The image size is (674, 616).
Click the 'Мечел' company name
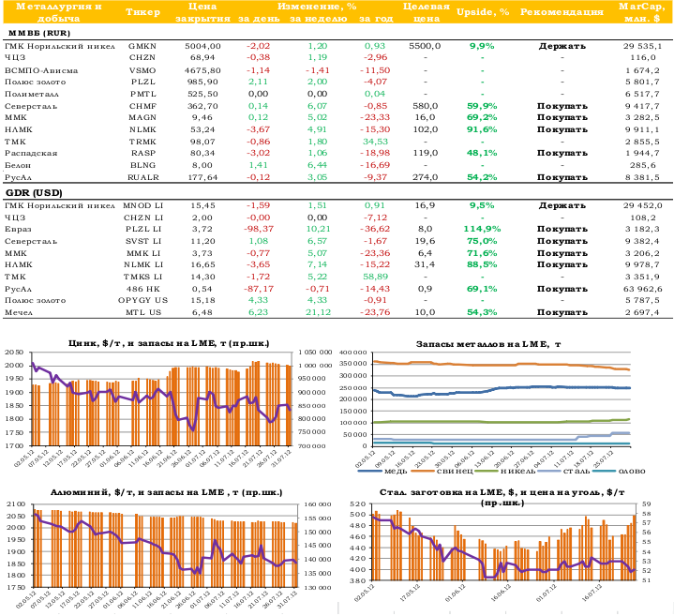pyautogui.click(x=19, y=312)
